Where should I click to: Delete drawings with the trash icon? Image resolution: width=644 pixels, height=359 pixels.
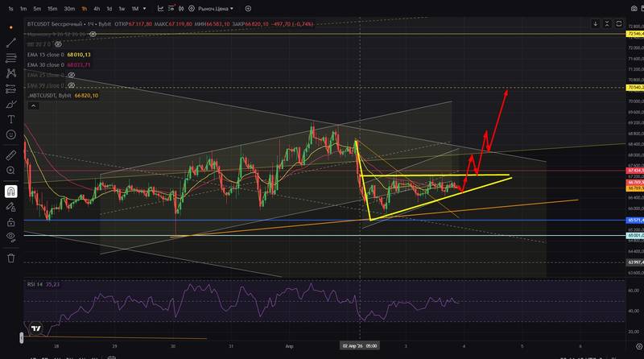pos(11,258)
